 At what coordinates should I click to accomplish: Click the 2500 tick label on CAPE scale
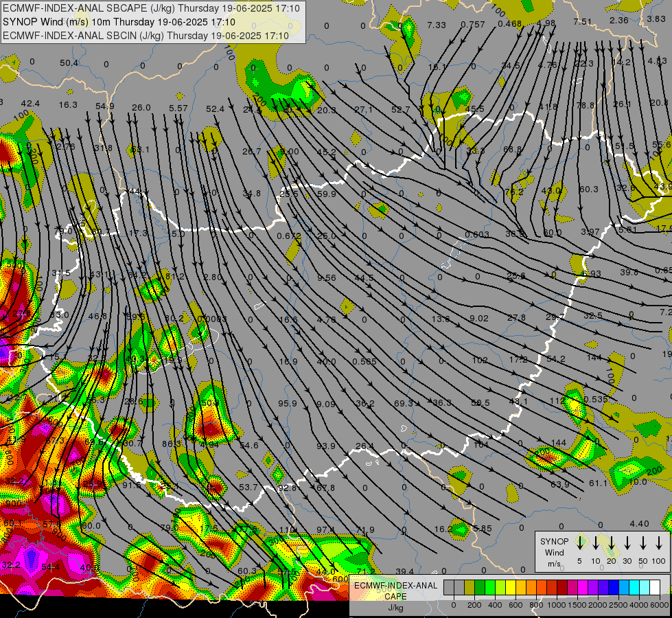[x=618, y=605]
